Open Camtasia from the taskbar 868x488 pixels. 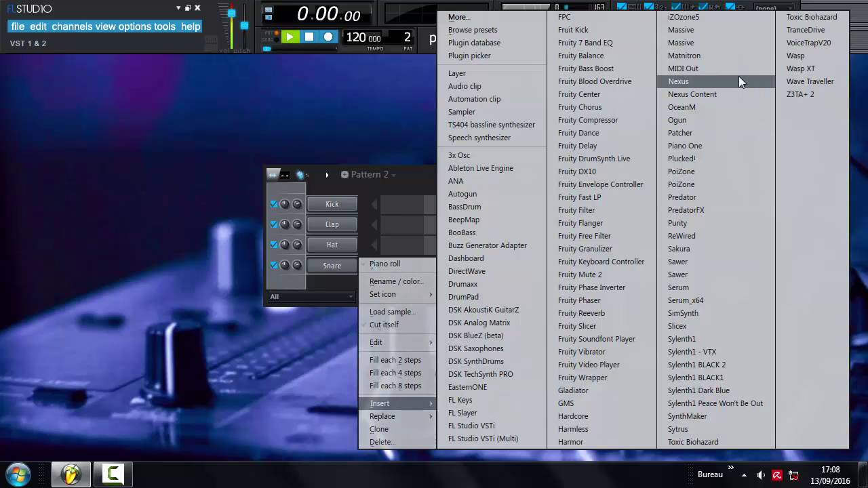tap(113, 474)
